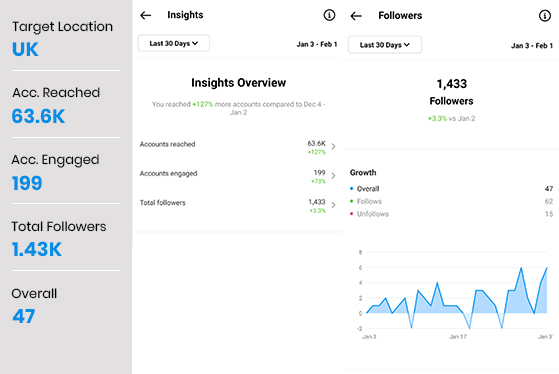Click the 199 Acc. Engaged sidebar value
Viewport: 559px width, 374px height.
[x=27, y=183]
